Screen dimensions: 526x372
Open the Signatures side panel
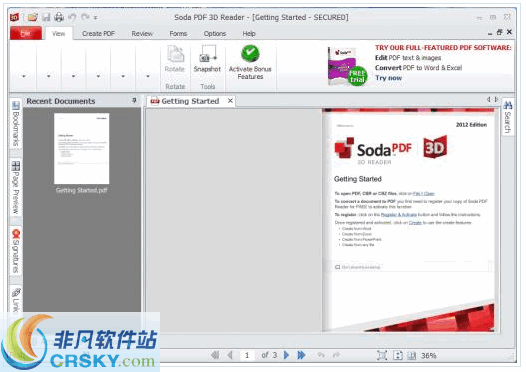tap(16, 252)
